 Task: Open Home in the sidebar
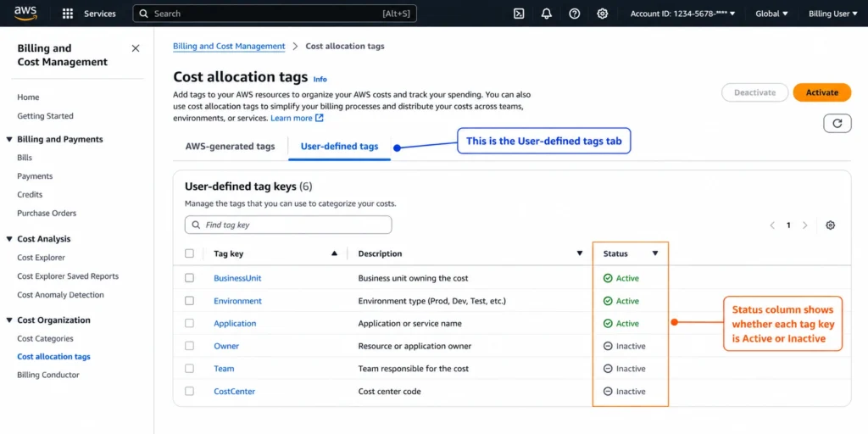(x=28, y=97)
